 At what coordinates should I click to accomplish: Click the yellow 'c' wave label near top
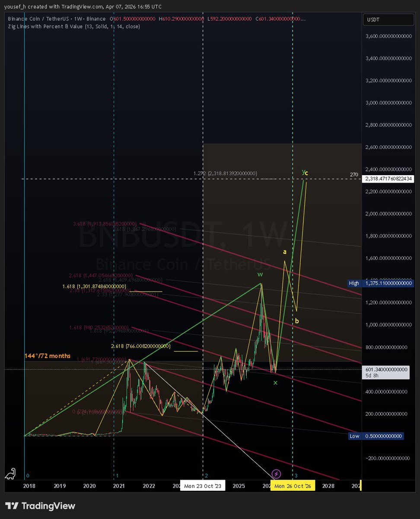pos(306,173)
